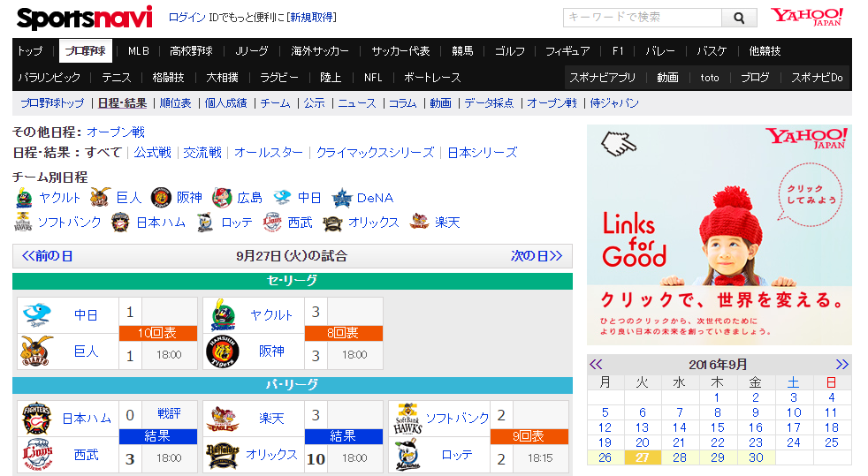
Task: Open the Yahoo! Japan logo in header
Action: 808,17
